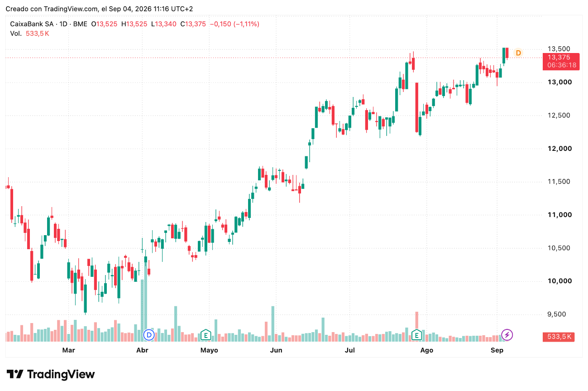Select the close value C13,375
The height and width of the screenshot is (391, 588).
(193, 24)
